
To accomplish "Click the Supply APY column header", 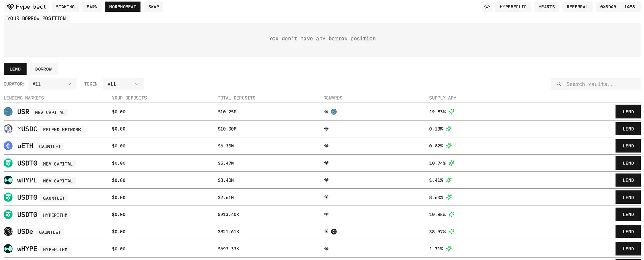I will pos(443,98).
